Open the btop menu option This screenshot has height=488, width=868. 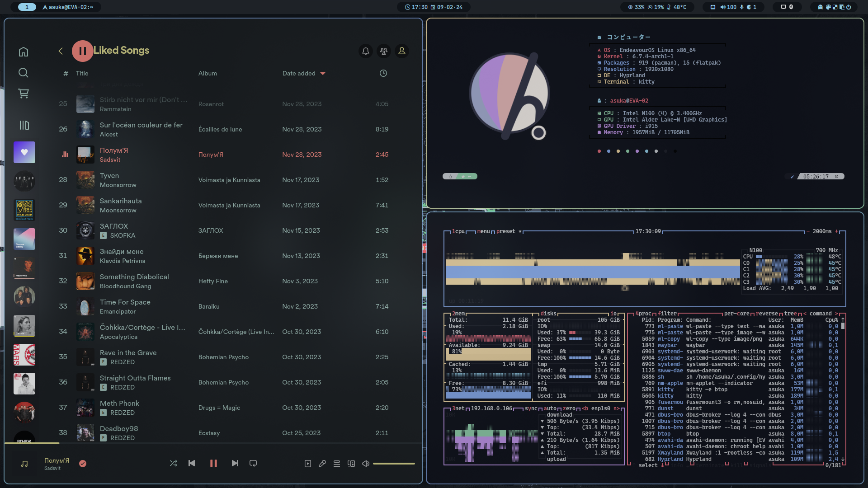pyautogui.click(x=484, y=231)
